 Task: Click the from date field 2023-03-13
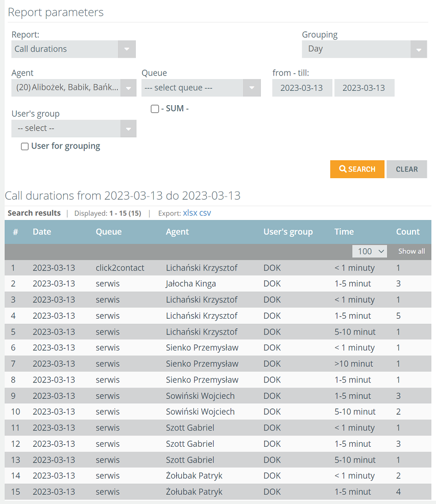point(302,88)
